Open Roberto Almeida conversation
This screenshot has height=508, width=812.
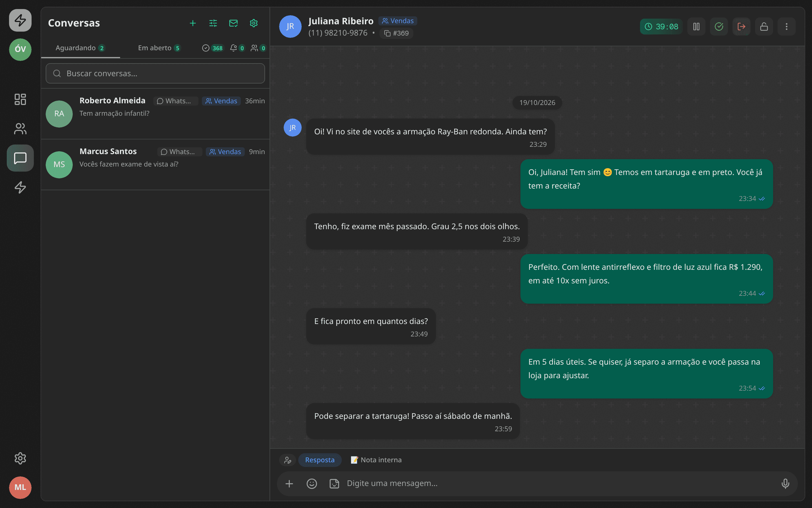pos(155,114)
